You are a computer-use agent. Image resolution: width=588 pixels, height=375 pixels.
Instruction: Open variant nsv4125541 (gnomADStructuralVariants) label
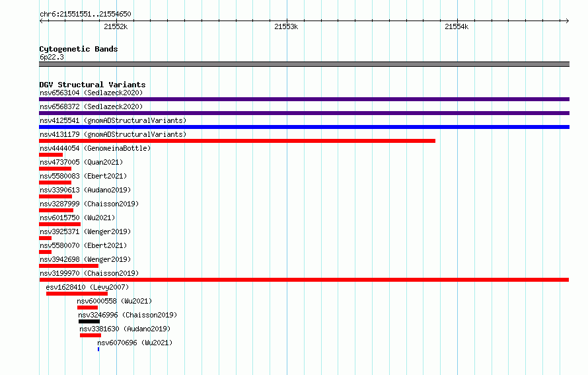click(x=113, y=120)
